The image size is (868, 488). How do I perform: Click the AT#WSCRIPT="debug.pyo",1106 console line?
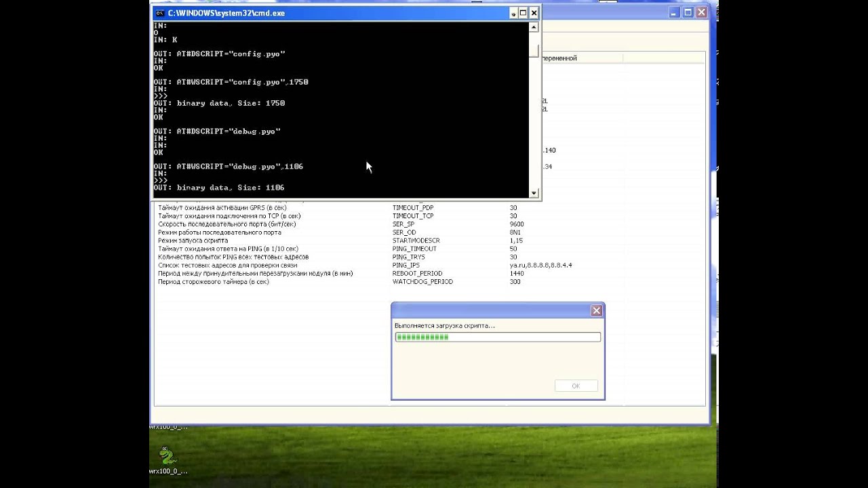229,167
